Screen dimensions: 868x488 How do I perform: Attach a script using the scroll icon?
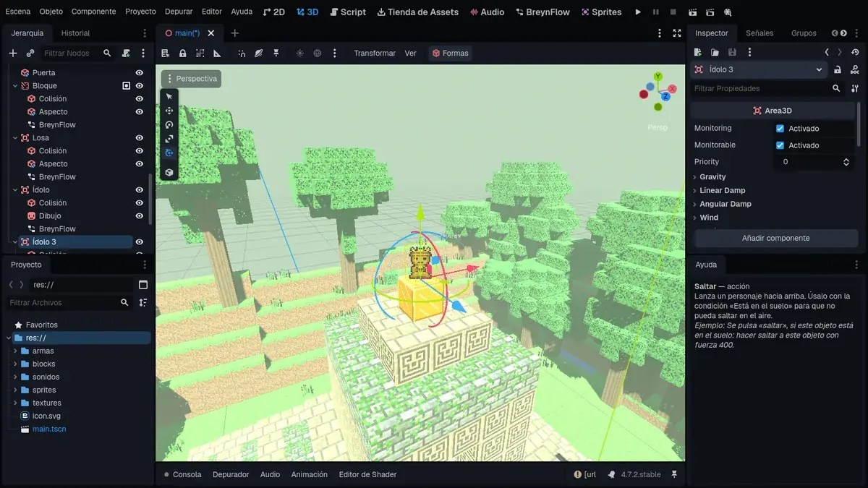tap(126, 53)
